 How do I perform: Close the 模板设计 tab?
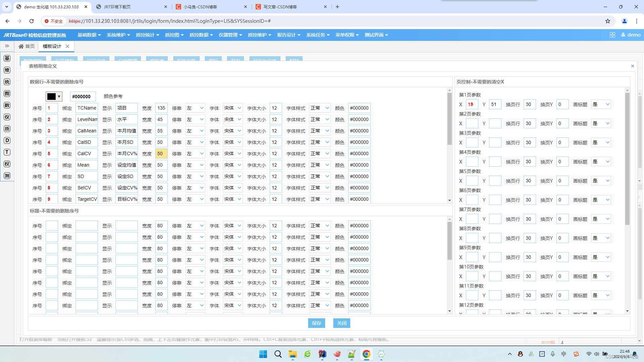click(67, 46)
